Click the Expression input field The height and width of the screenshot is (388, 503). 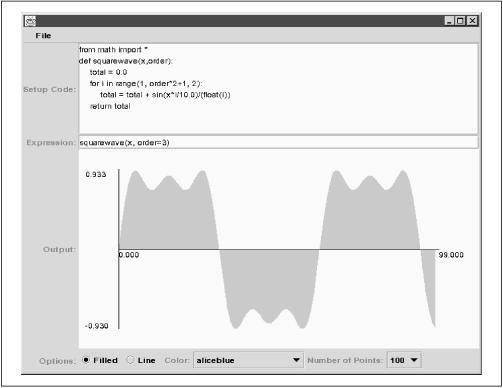click(278, 143)
